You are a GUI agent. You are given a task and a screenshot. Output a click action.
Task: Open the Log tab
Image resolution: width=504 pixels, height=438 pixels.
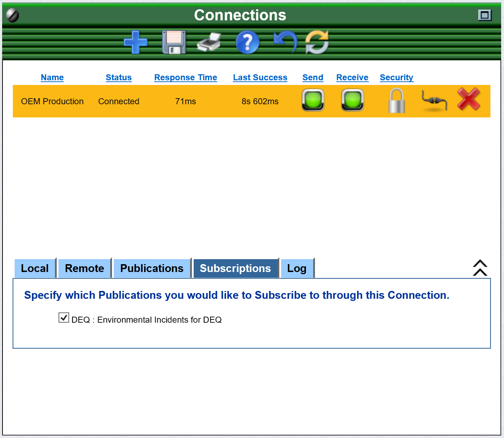point(297,268)
